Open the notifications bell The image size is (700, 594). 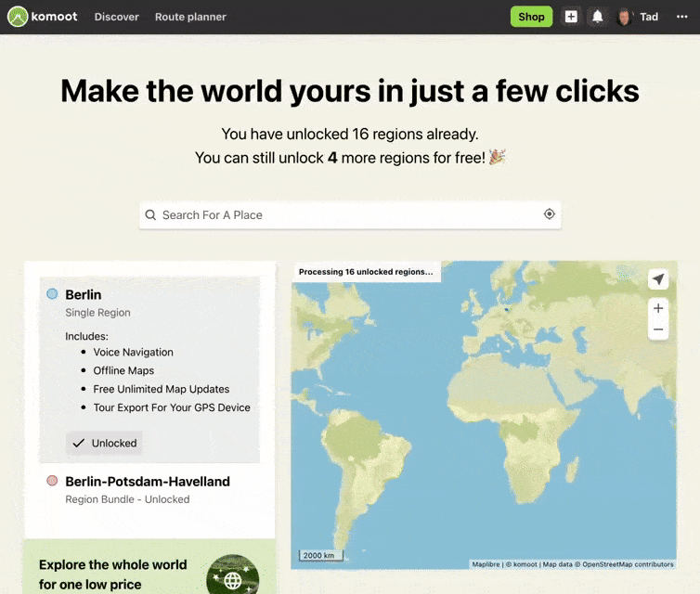[x=597, y=17]
